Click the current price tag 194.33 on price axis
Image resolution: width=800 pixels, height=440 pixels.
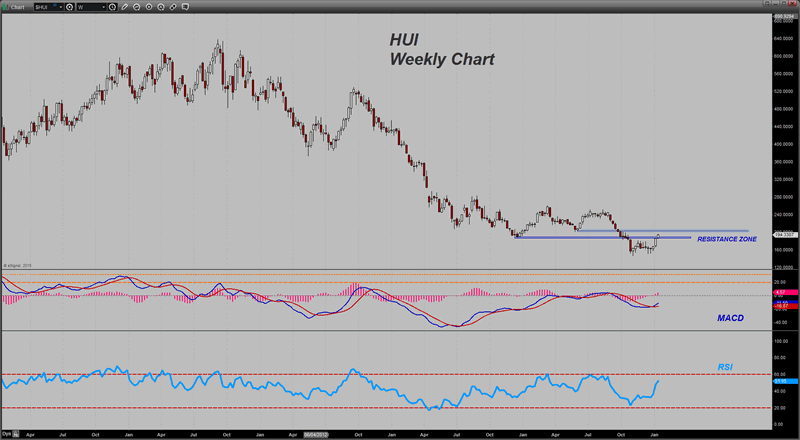[785, 235]
